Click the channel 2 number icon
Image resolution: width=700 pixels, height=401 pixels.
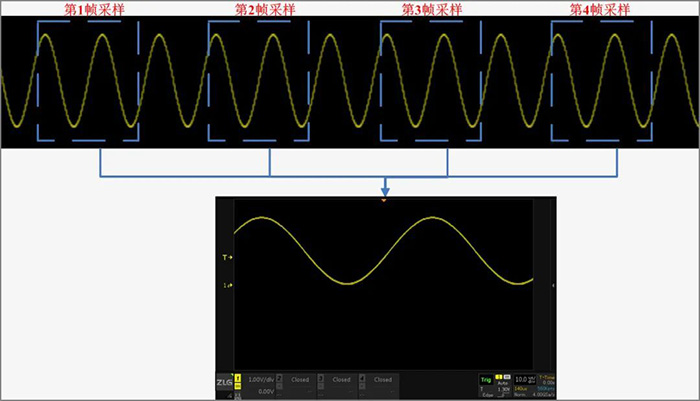(279, 378)
